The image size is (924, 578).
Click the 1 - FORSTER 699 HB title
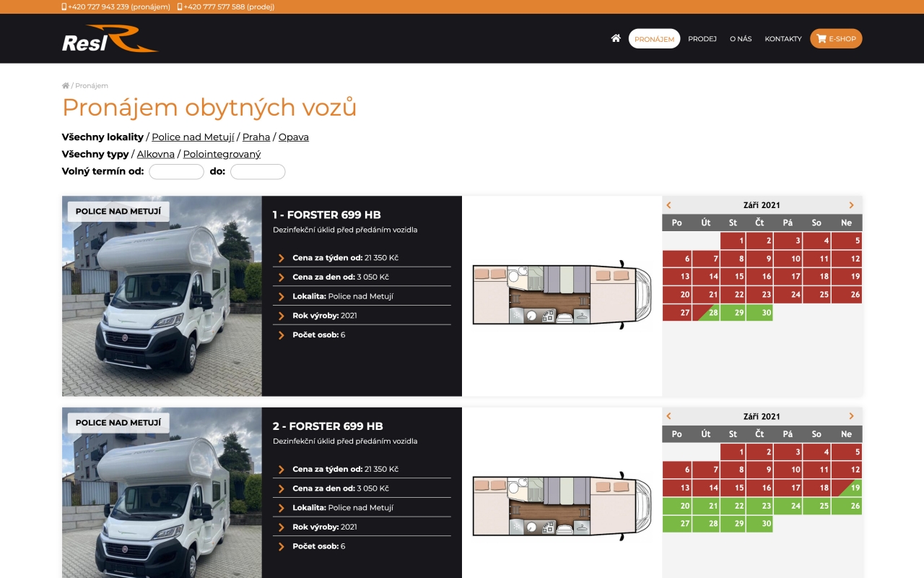click(327, 215)
